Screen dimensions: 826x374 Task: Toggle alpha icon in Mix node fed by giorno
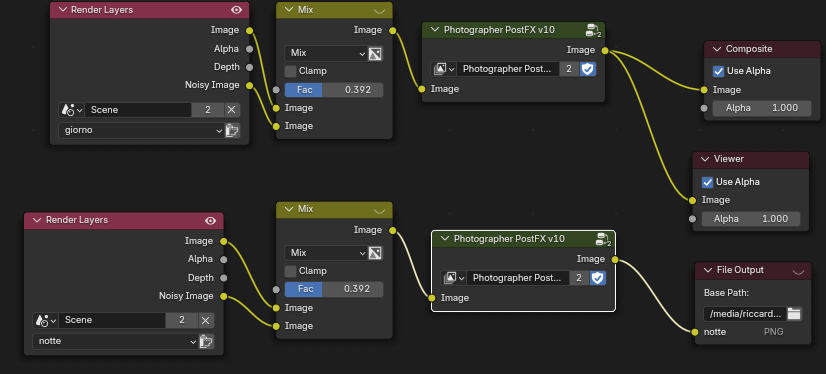tap(375, 53)
